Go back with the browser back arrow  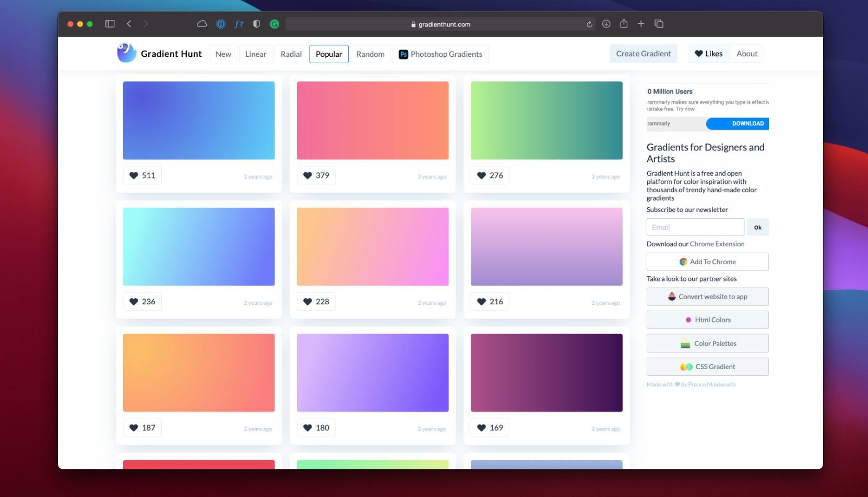(x=129, y=24)
